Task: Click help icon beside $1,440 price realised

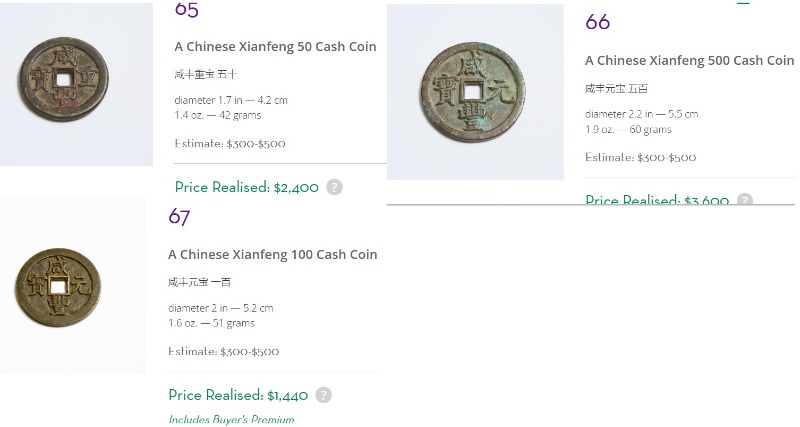Action: point(323,395)
